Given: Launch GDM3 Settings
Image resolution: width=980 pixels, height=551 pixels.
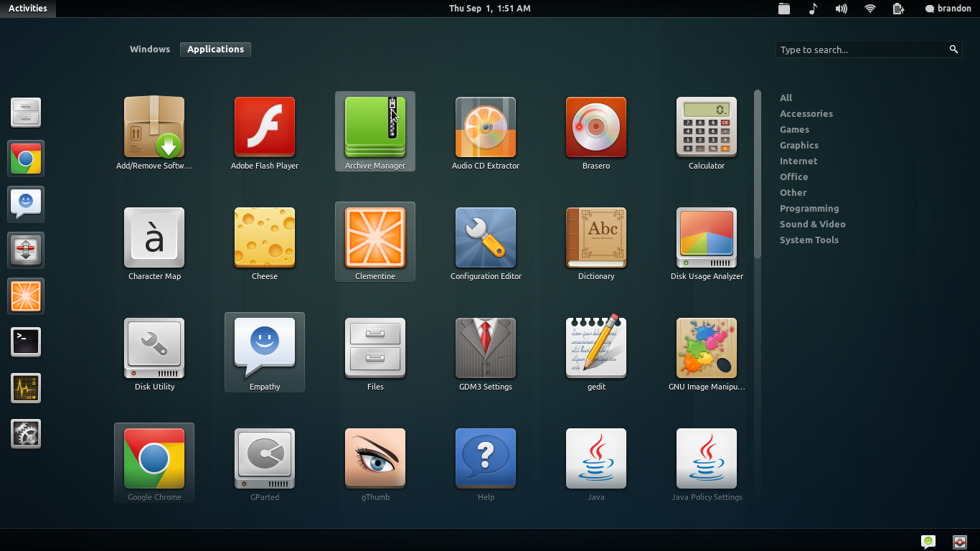Looking at the screenshot, I should coord(486,354).
